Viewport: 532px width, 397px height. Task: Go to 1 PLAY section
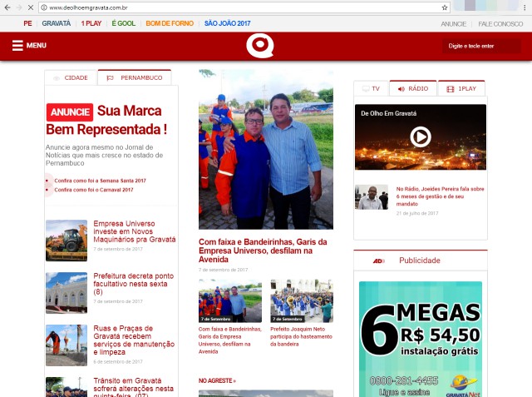click(x=91, y=23)
